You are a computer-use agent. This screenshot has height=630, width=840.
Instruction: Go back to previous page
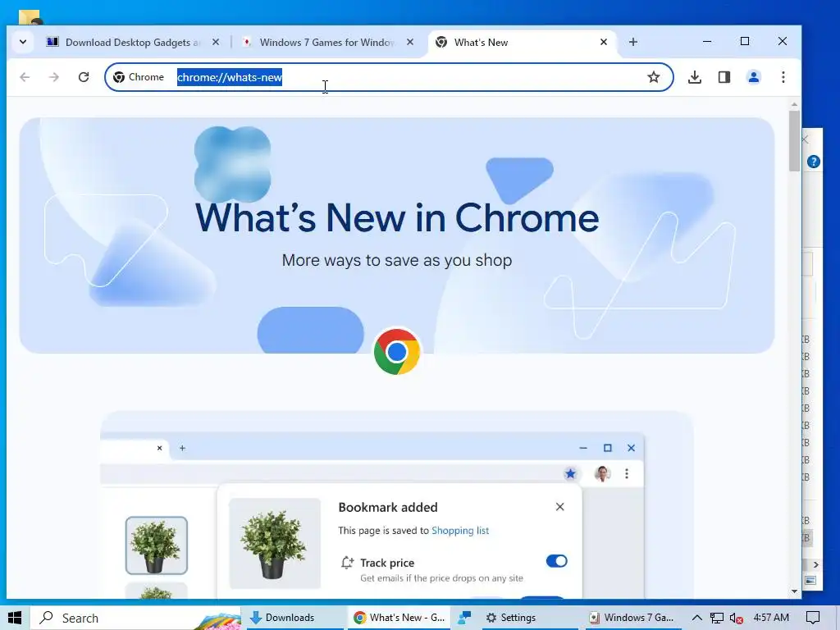[x=25, y=77]
